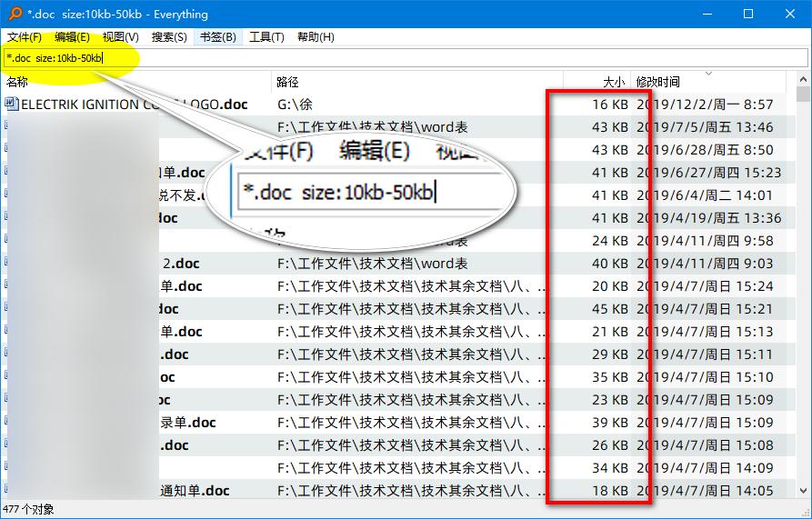The width and height of the screenshot is (812, 519).
Task: Click the date 2019/4/7/周日 15:13
Action: click(705, 332)
